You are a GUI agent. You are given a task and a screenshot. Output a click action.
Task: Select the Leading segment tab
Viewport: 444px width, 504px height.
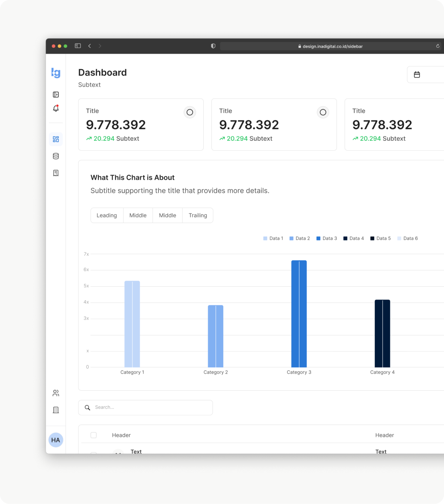(x=107, y=215)
